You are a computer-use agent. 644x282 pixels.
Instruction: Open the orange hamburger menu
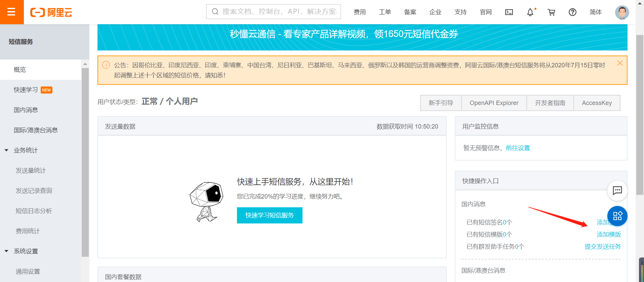tap(12, 12)
